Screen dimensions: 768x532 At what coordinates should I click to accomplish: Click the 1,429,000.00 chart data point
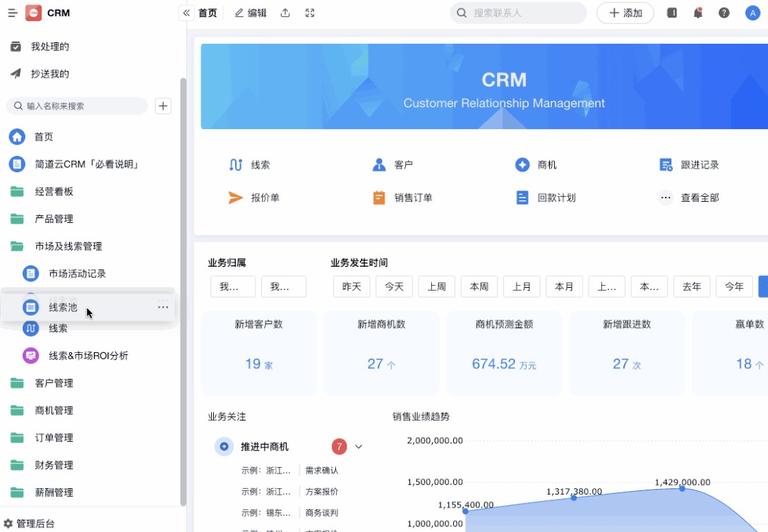tap(683, 488)
